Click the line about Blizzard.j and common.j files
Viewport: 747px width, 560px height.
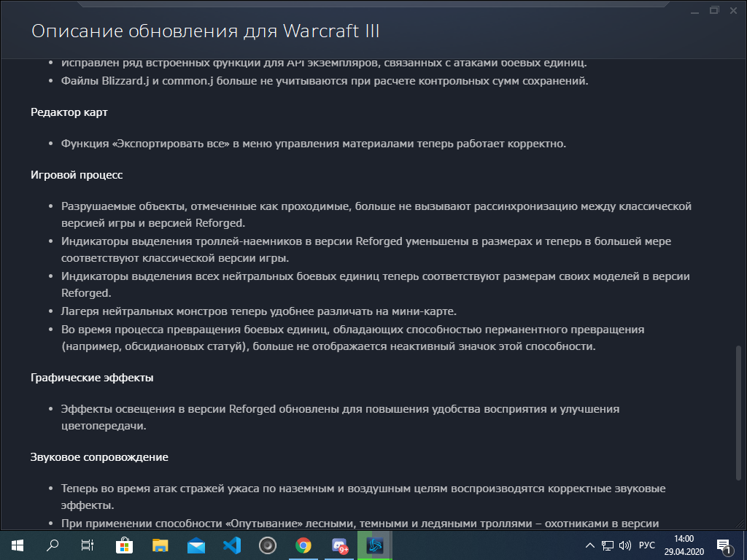point(325,81)
